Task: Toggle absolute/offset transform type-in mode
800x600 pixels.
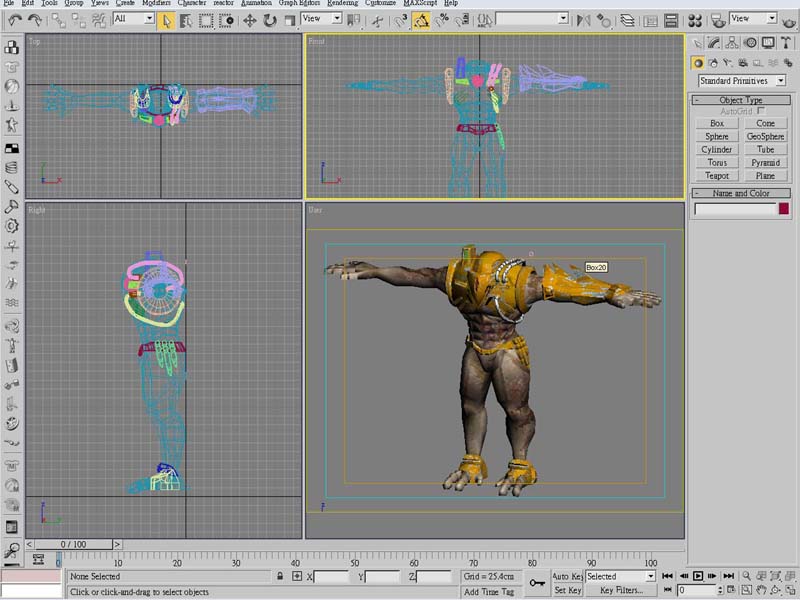Action: 296,576
